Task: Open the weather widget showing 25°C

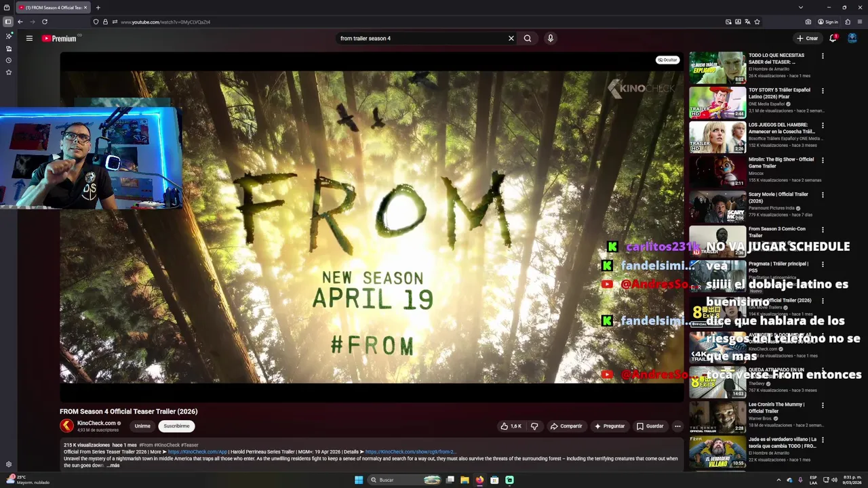Action: click(27, 480)
